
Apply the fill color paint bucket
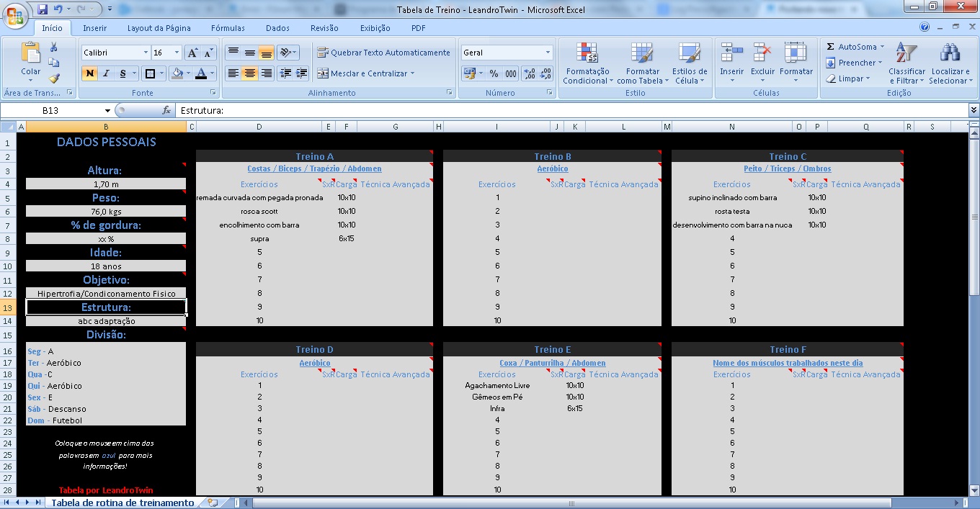click(x=178, y=73)
